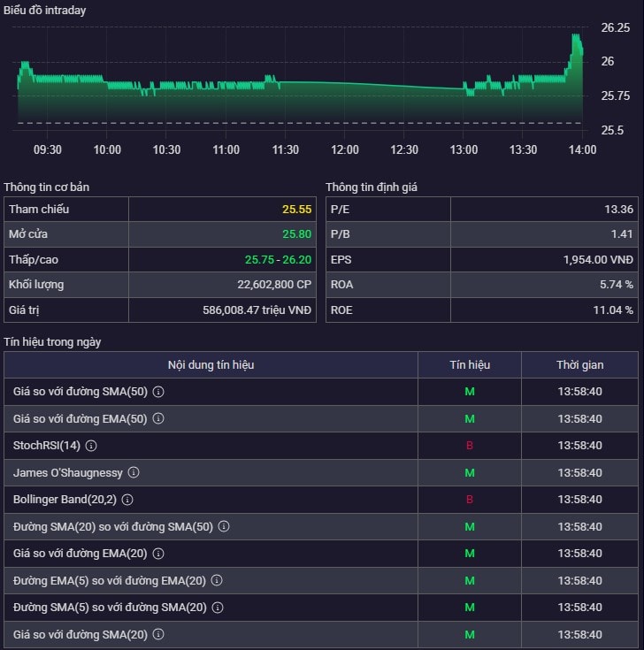The height and width of the screenshot is (650, 644).
Task: Click info icon for Giá so với đường EMA(20)
Action: [x=158, y=554]
